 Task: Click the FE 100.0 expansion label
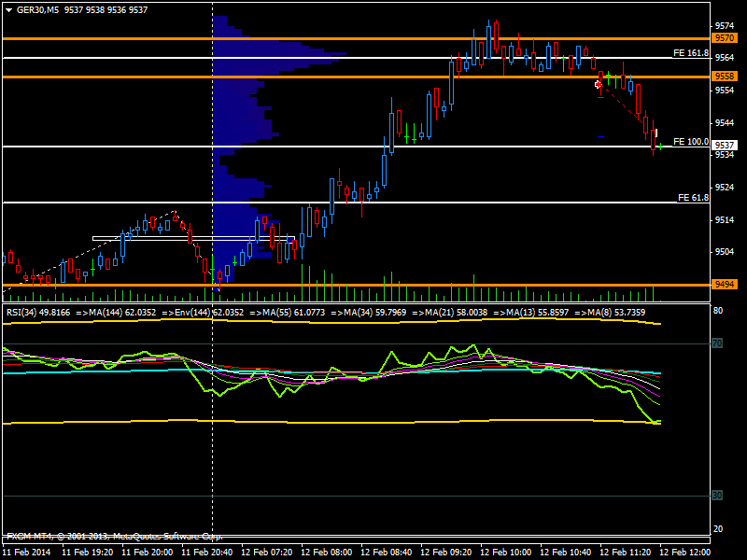coord(691,142)
